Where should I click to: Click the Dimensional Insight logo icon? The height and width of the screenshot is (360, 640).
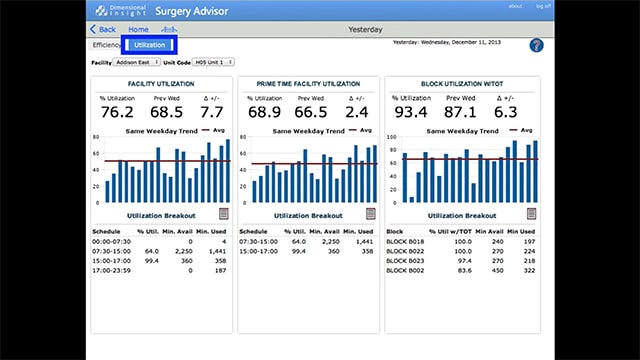point(101,11)
